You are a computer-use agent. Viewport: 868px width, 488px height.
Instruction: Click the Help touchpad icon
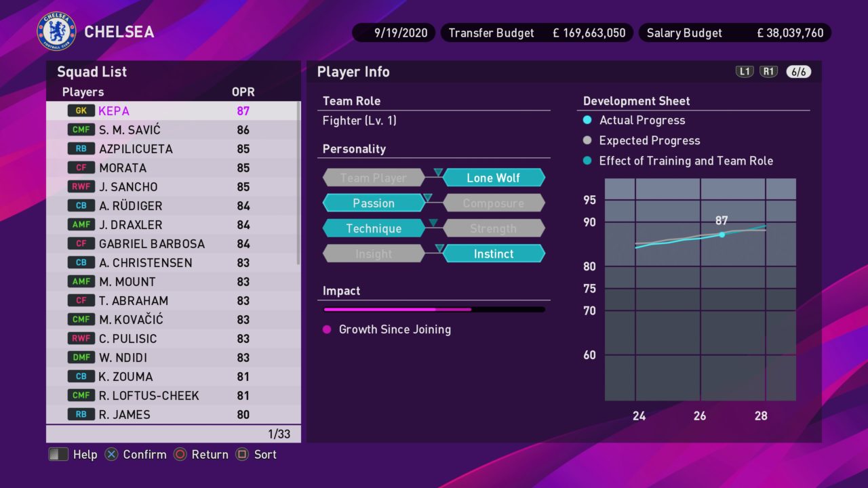pos(58,454)
